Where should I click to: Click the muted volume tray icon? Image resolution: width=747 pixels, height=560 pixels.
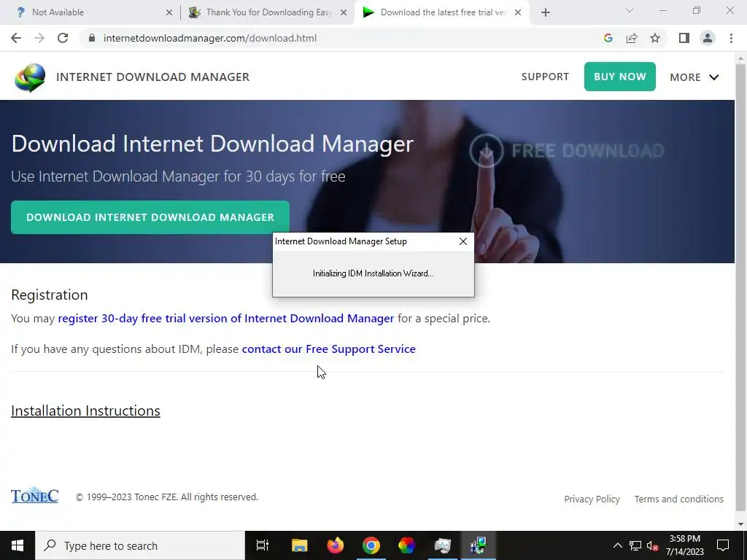tap(653, 545)
